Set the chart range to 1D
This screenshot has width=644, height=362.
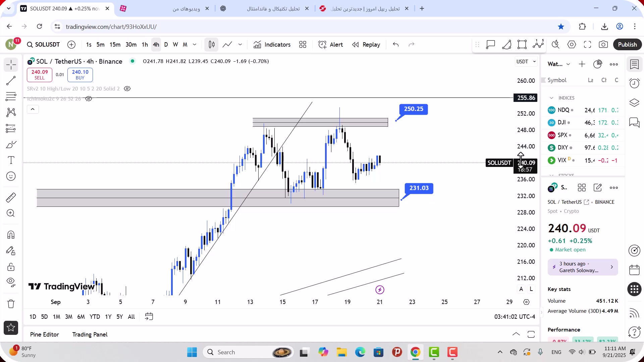pos(33,317)
